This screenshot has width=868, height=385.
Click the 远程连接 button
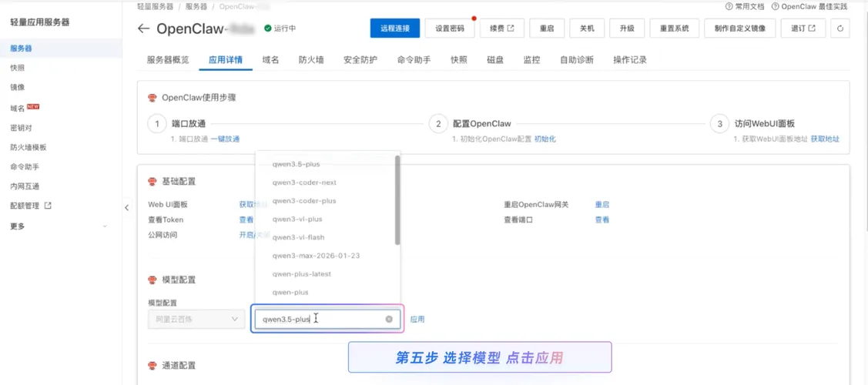click(x=395, y=28)
